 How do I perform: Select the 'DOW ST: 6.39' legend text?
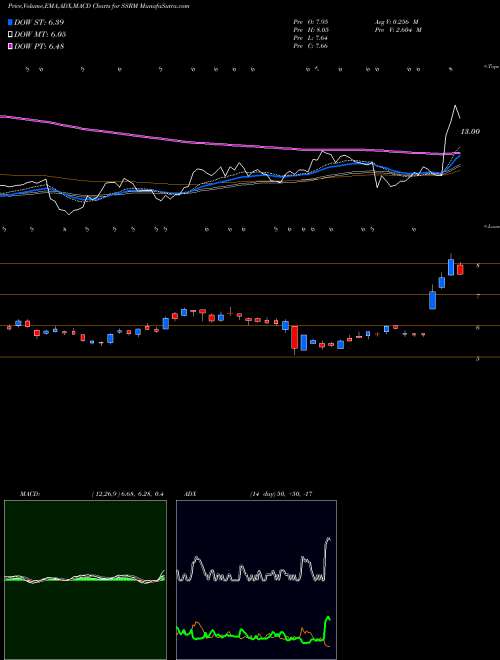[x=39, y=22]
